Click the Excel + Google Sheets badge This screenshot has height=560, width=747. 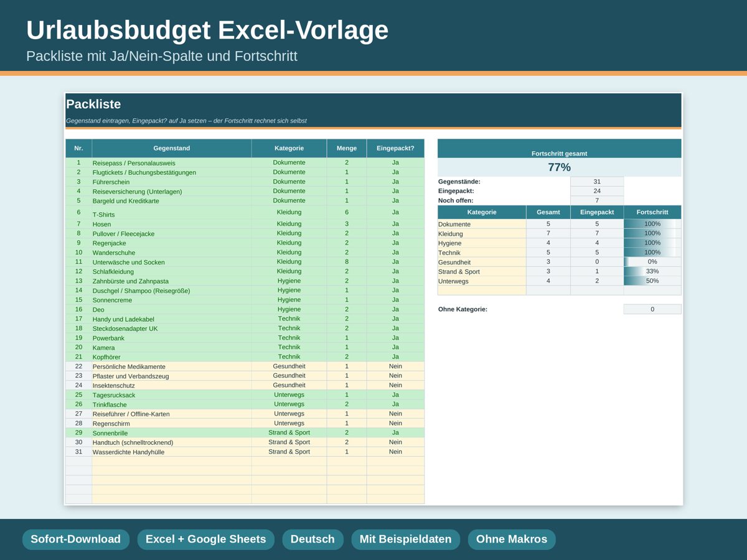click(205, 539)
